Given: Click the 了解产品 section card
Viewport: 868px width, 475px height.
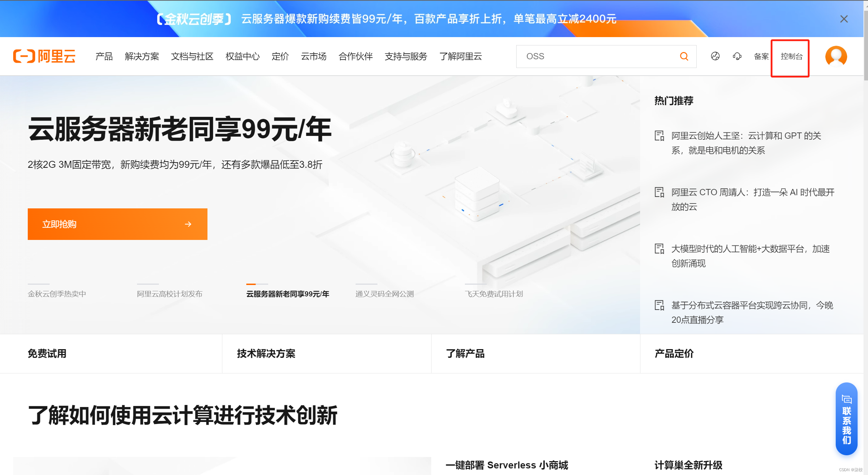Looking at the screenshot, I should [536, 354].
